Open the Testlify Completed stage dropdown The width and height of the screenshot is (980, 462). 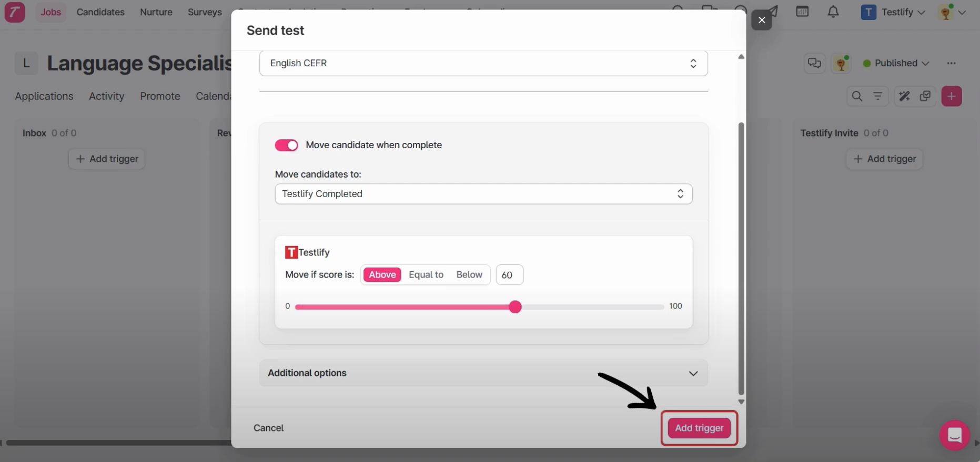(483, 194)
